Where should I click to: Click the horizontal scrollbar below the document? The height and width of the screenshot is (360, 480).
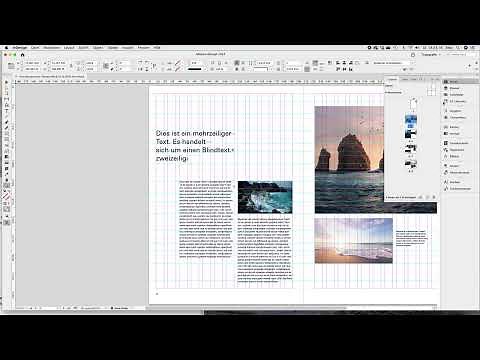pos(247,308)
